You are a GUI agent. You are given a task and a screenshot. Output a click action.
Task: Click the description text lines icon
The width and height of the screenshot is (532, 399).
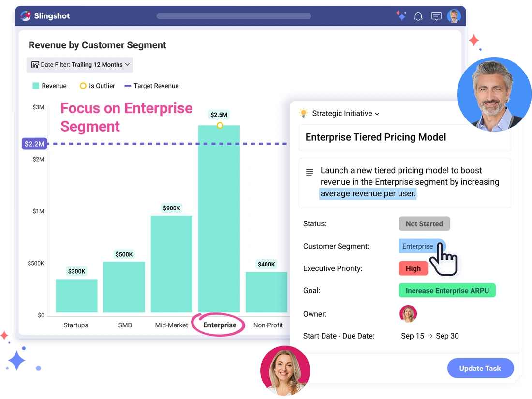(310, 172)
